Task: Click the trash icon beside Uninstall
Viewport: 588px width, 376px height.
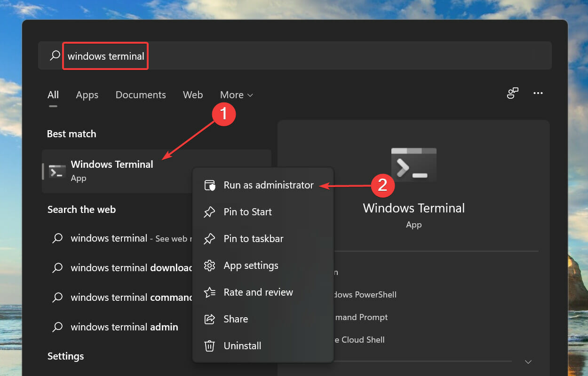Action: (x=209, y=346)
